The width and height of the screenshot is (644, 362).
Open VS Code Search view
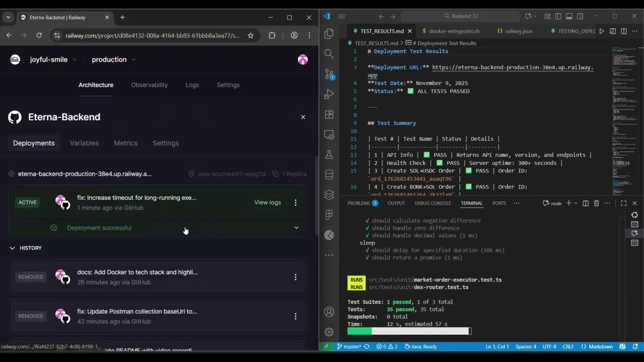click(x=329, y=54)
